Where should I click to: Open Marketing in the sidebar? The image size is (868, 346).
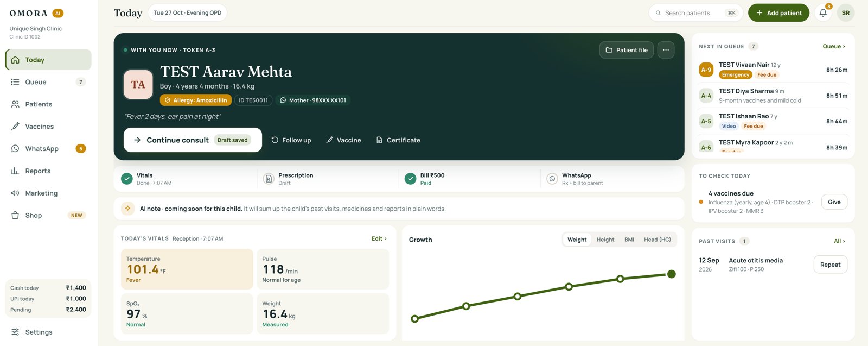click(x=48, y=193)
